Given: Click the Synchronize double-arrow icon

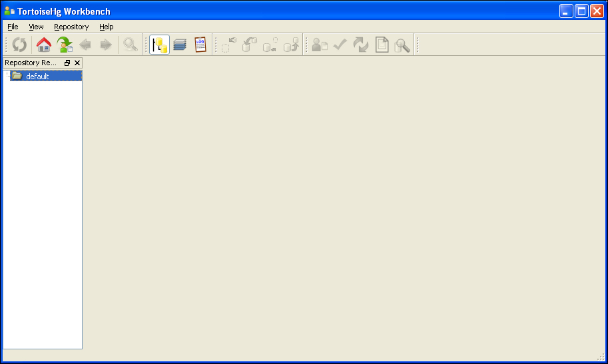Looking at the screenshot, I should pos(361,45).
